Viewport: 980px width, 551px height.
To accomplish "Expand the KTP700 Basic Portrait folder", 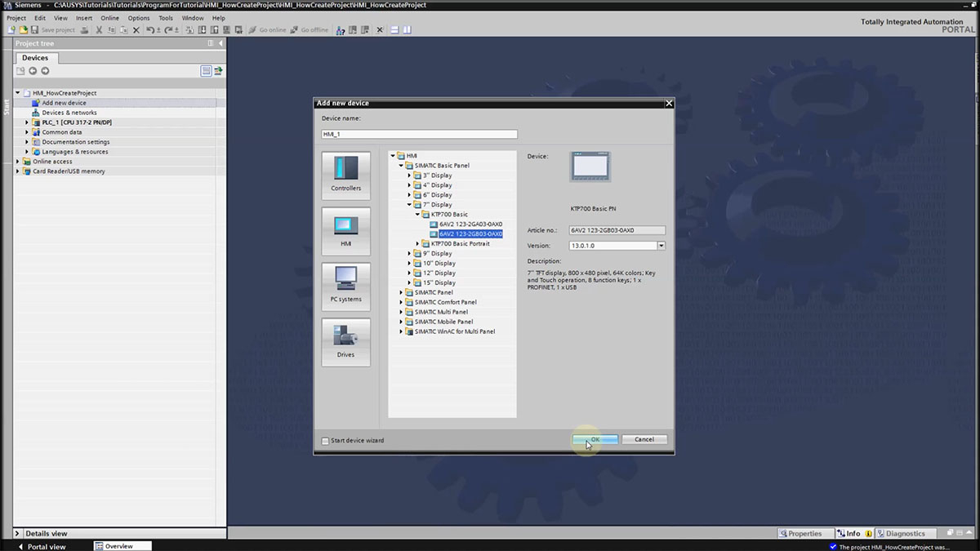I will click(417, 244).
